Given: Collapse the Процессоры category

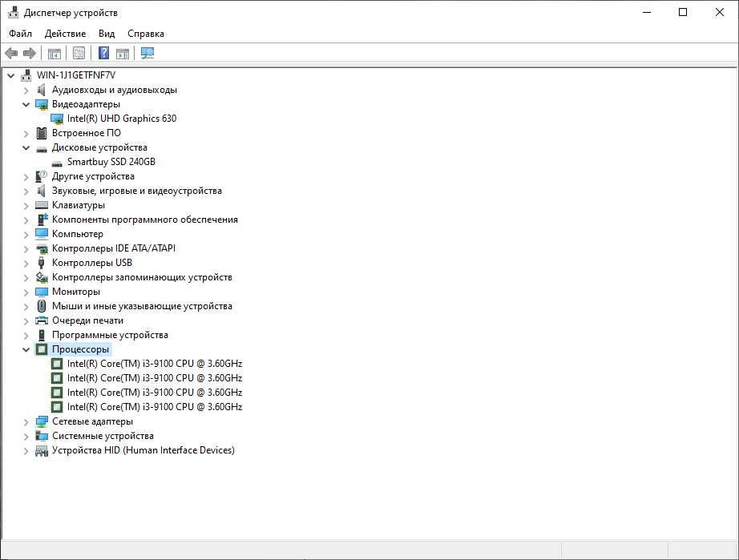Looking at the screenshot, I should pos(26,349).
